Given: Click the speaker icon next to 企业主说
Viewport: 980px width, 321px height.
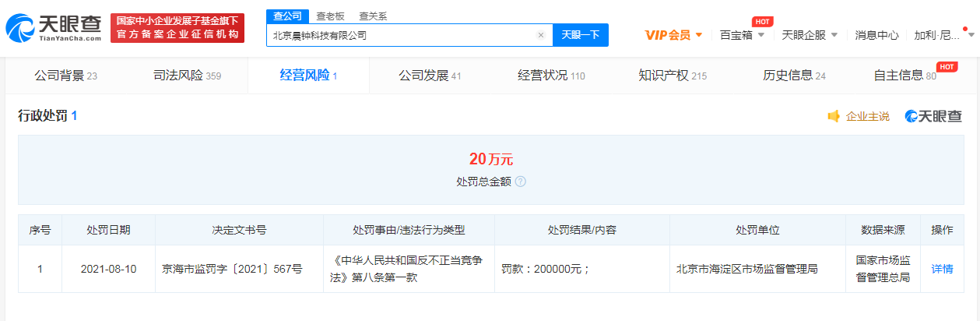Looking at the screenshot, I should 834,116.
